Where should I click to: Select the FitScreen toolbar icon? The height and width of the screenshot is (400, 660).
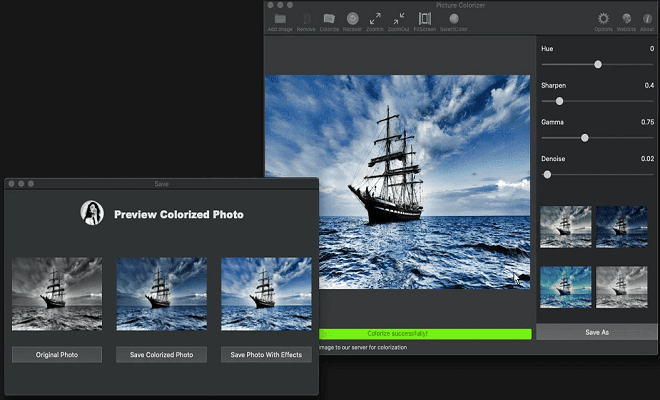tap(425, 19)
